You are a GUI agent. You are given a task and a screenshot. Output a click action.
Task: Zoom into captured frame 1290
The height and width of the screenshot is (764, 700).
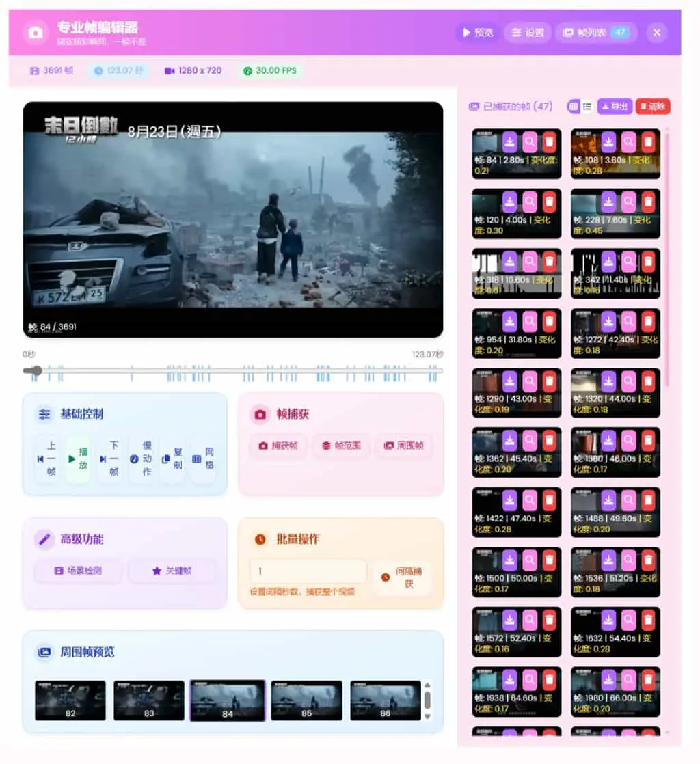[529, 381]
